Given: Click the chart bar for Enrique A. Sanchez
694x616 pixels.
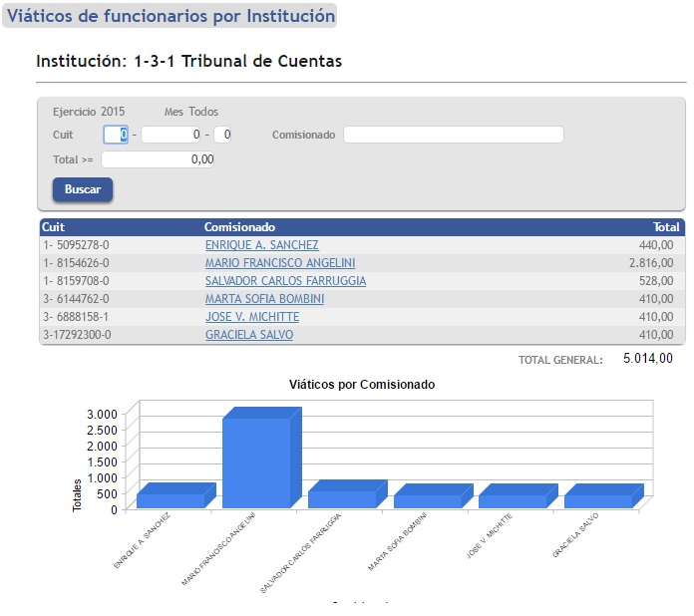Looking at the screenshot, I should (172, 498).
